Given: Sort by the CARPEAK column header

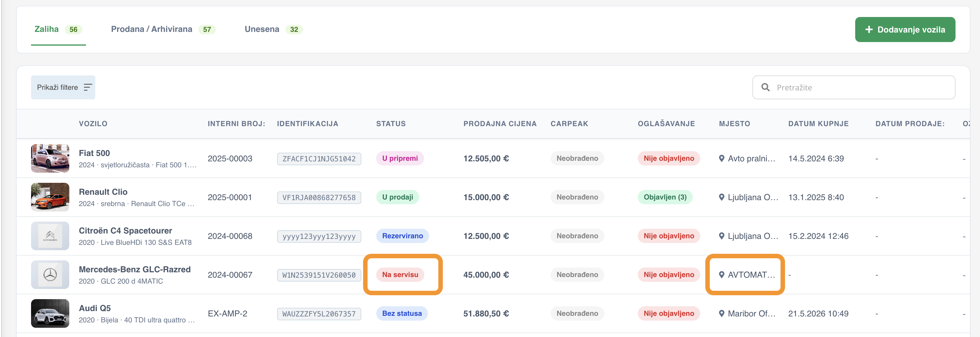Looking at the screenshot, I should [x=569, y=124].
